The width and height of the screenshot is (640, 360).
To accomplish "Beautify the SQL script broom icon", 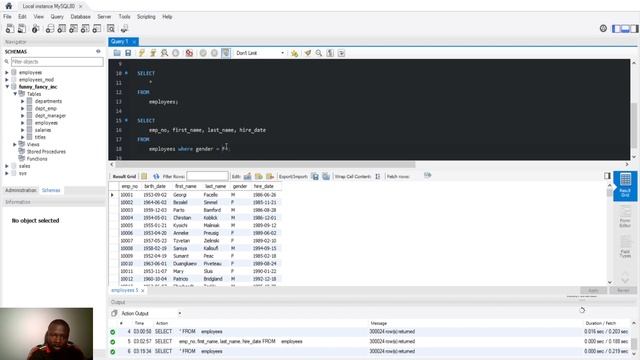I will click(x=308, y=53).
